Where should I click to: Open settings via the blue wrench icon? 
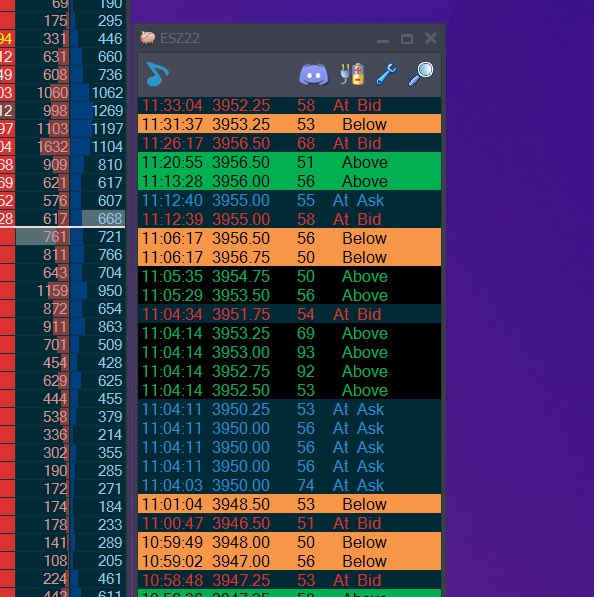coord(386,73)
